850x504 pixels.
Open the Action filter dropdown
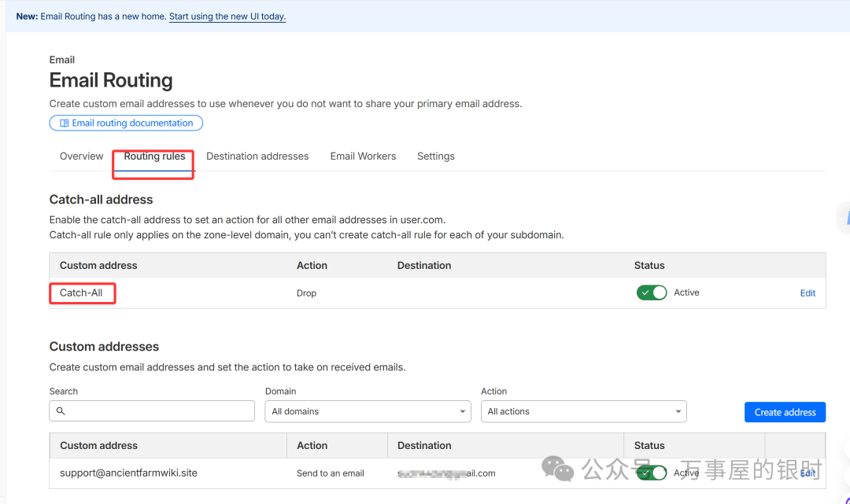pyautogui.click(x=583, y=411)
